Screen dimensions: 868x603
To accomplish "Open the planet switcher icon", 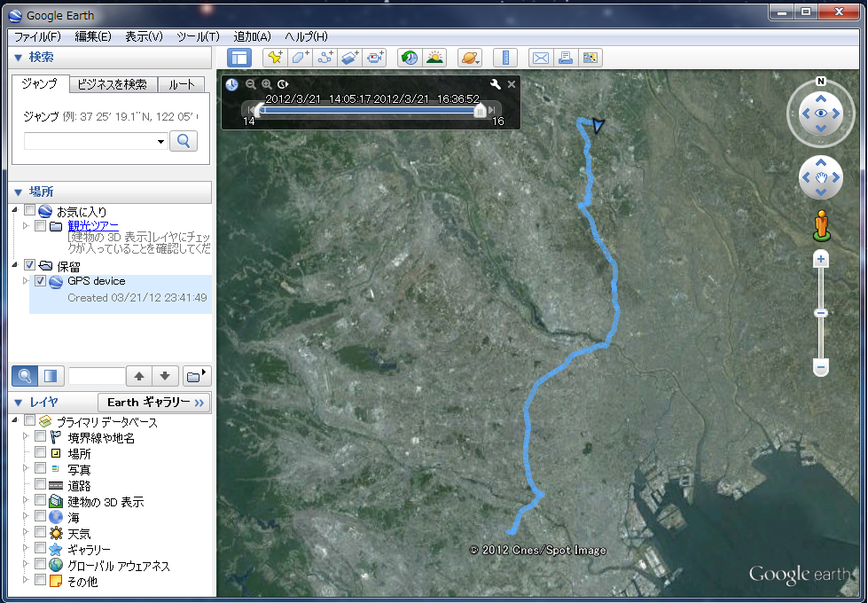I will 470,58.
